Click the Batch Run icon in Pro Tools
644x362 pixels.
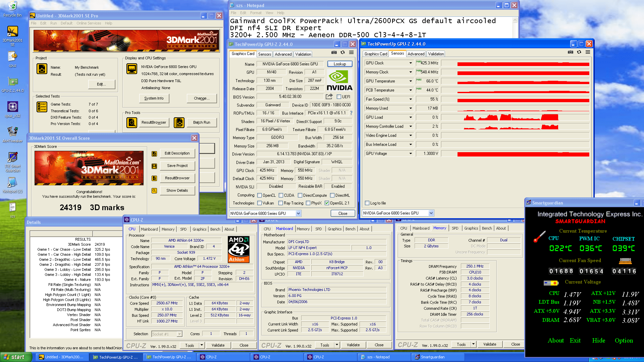click(179, 123)
